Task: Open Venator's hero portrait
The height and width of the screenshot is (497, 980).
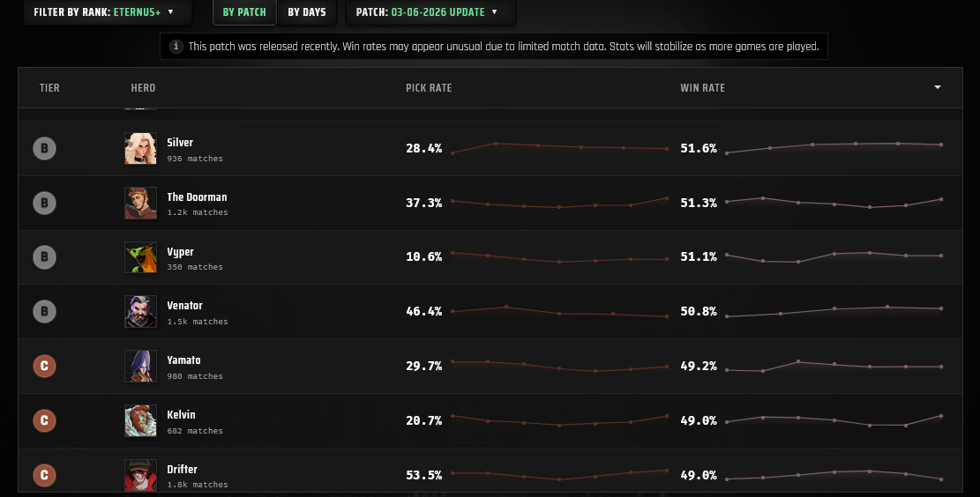Action: [140, 312]
